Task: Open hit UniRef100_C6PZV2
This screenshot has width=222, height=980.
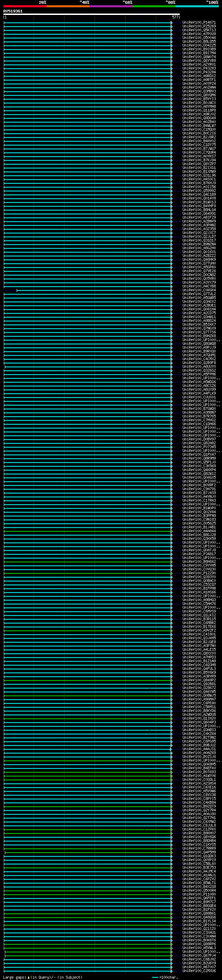Action: point(199,879)
